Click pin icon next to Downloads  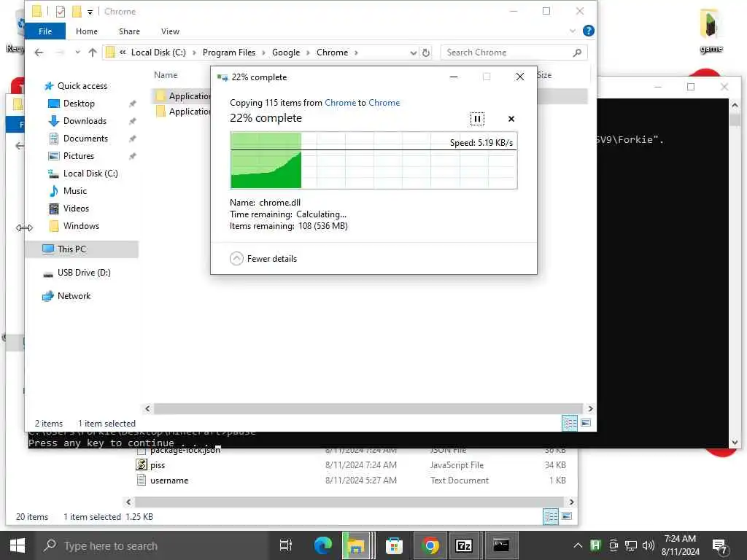tap(133, 122)
